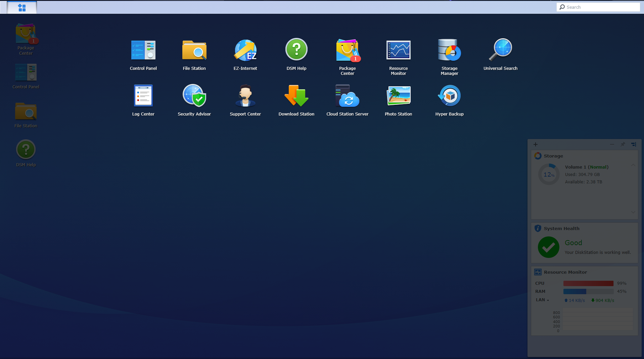This screenshot has height=359, width=644.
Task: Click the green System Health checkmark
Action: tap(549, 247)
